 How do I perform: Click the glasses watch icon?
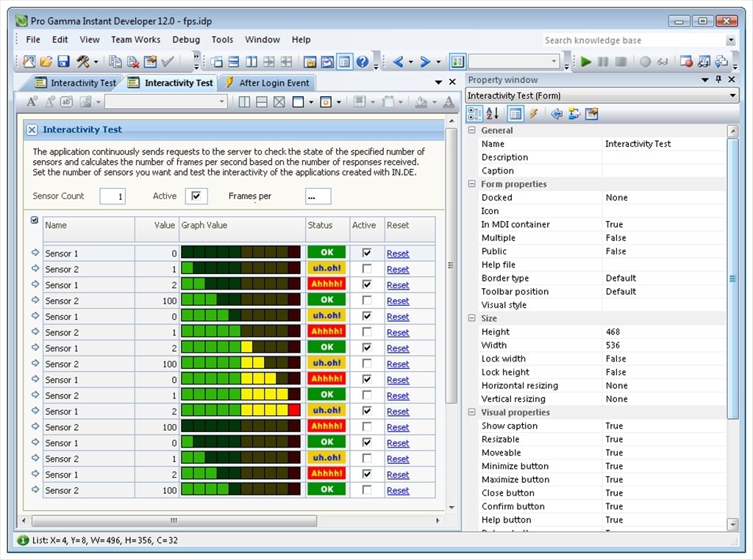(663, 62)
